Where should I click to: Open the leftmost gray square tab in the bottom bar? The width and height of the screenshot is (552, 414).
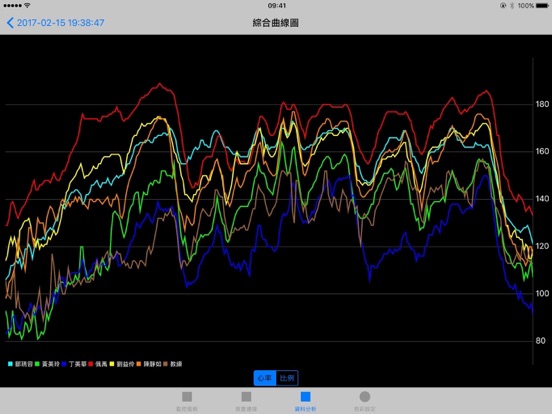(187, 401)
